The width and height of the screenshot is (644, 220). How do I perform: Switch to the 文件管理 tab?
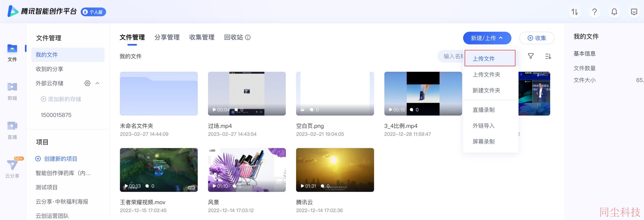click(x=132, y=37)
